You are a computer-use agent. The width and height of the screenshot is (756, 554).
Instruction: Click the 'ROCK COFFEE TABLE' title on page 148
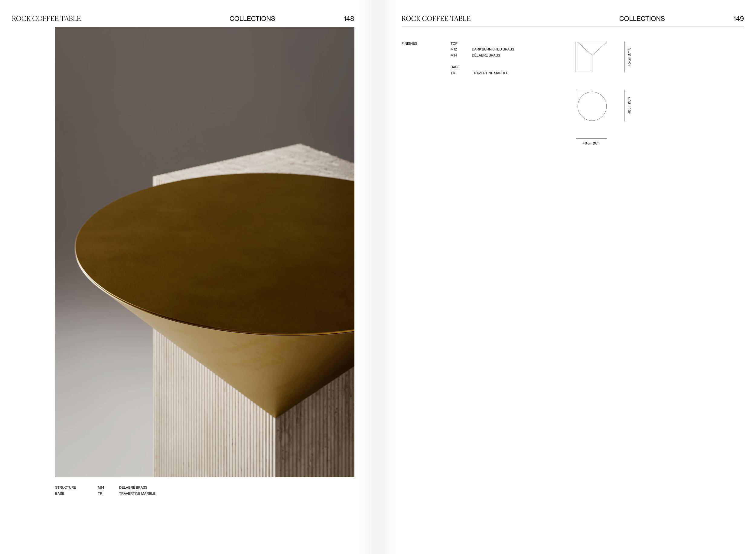point(46,19)
